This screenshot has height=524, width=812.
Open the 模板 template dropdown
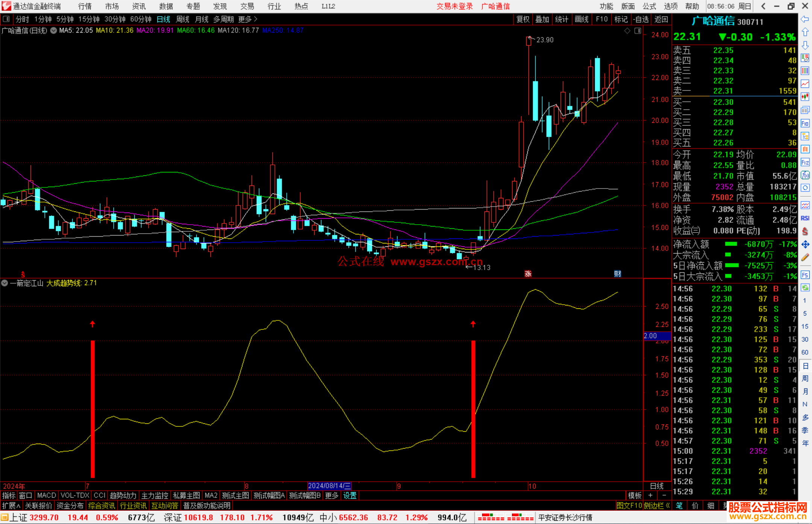(635, 495)
